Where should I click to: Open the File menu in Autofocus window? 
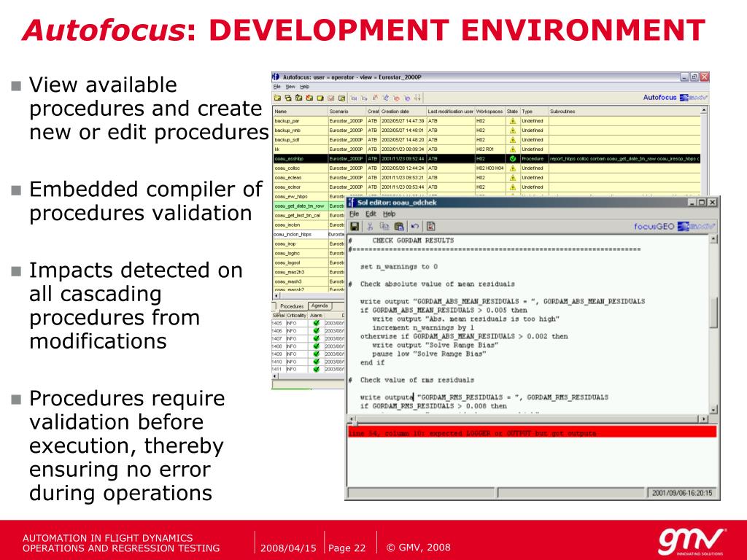point(276,87)
